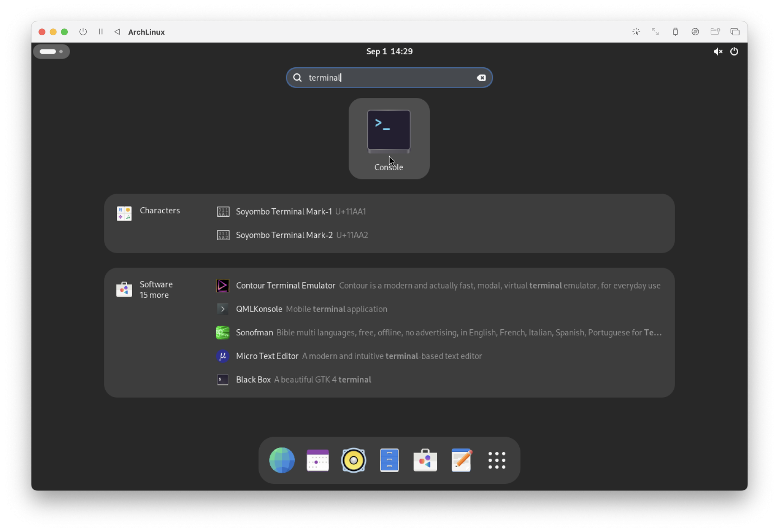Open Software store from the dock
The width and height of the screenshot is (779, 532).
coord(425,460)
